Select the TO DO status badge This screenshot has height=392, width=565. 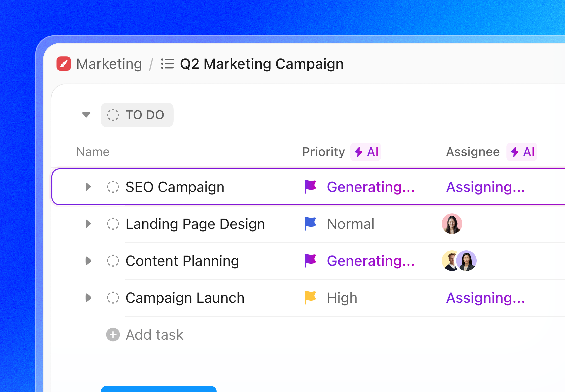coord(137,115)
